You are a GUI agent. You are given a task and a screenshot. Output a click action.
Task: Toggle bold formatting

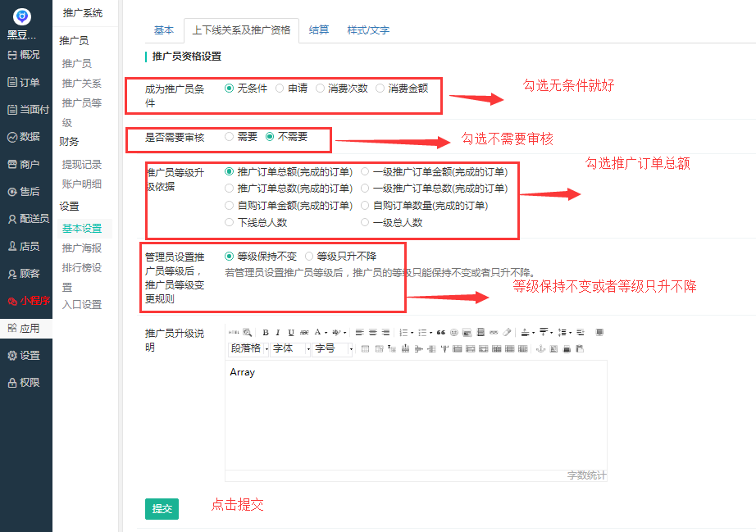[x=266, y=333]
